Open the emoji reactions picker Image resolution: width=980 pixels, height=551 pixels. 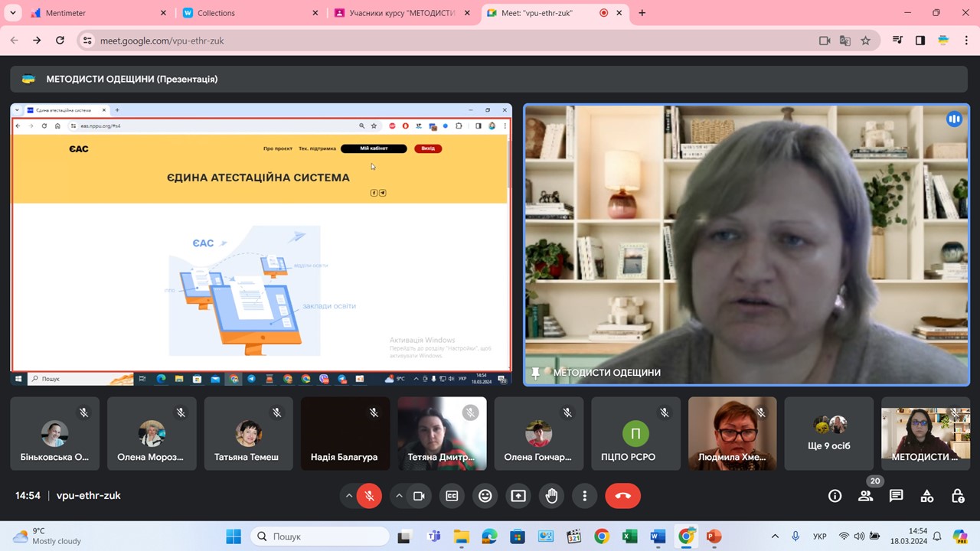[x=485, y=496]
